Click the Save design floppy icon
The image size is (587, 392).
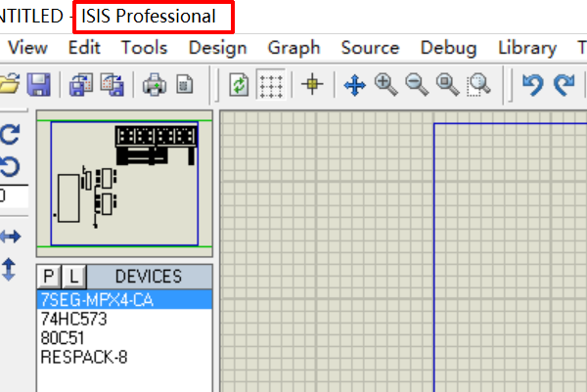click(39, 84)
